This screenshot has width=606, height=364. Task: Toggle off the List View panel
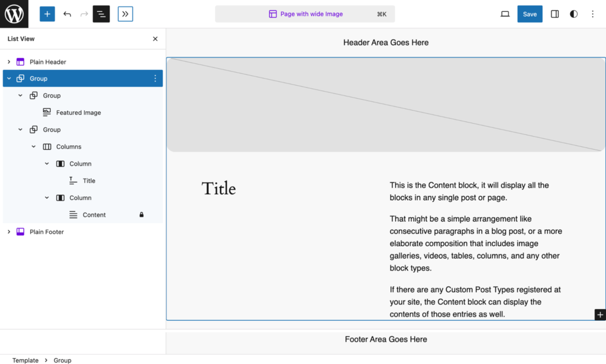click(101, 14)
